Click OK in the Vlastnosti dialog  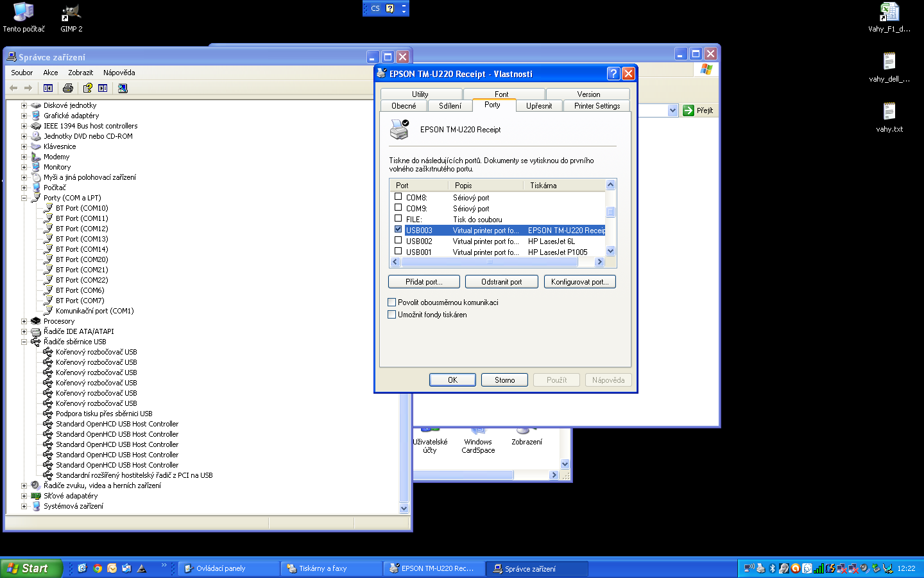(452, 380)
